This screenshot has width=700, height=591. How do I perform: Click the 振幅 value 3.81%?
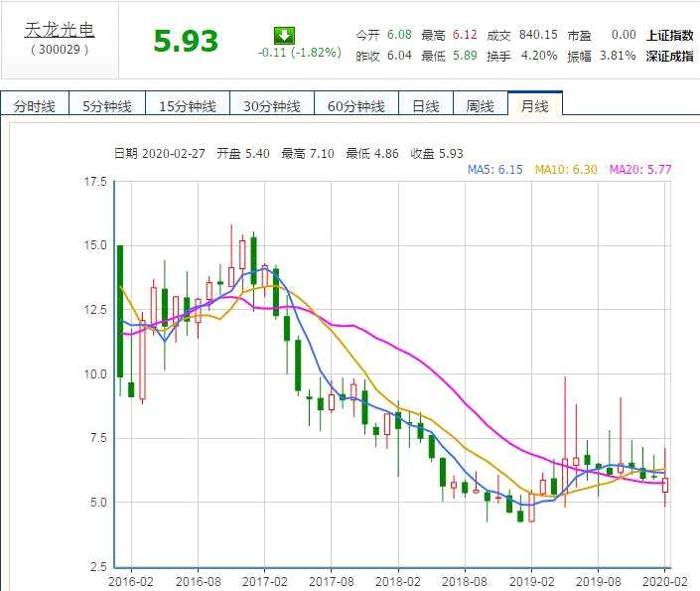coord(618,56)
